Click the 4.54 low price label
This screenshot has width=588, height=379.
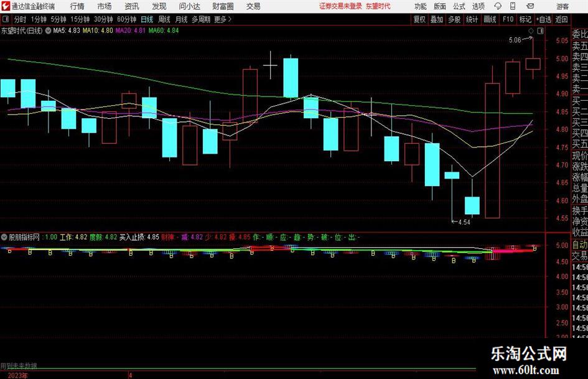(x=464, y=222)
